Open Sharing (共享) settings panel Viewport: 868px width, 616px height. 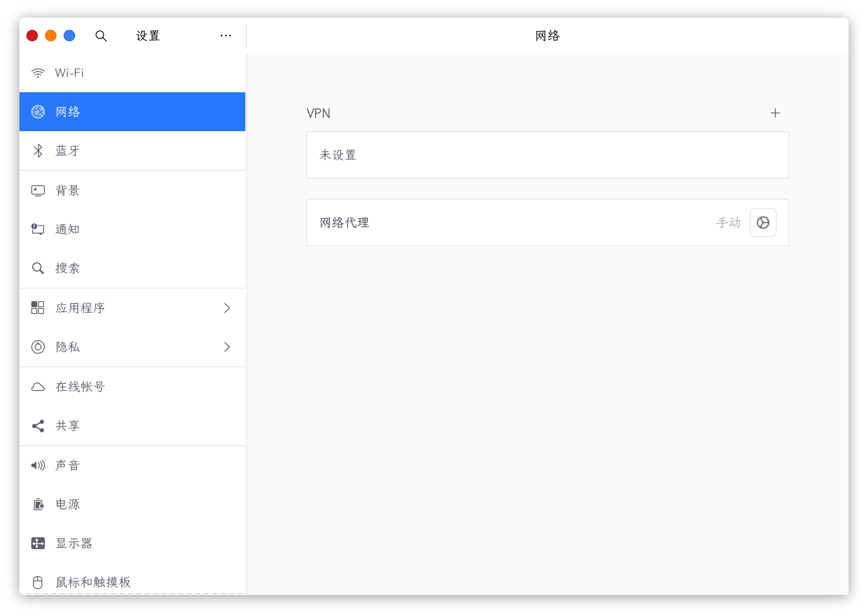tap(68, 426)
